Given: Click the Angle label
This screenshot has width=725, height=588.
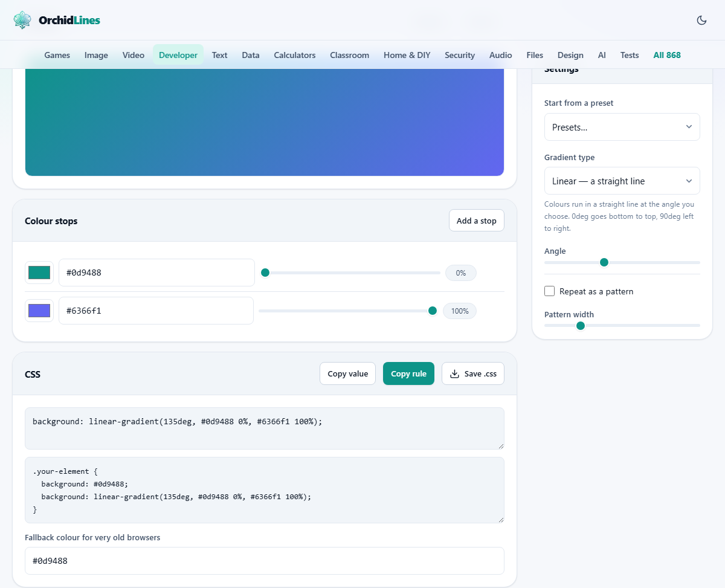Looking at the screenshot, I should tap(555, 251).
